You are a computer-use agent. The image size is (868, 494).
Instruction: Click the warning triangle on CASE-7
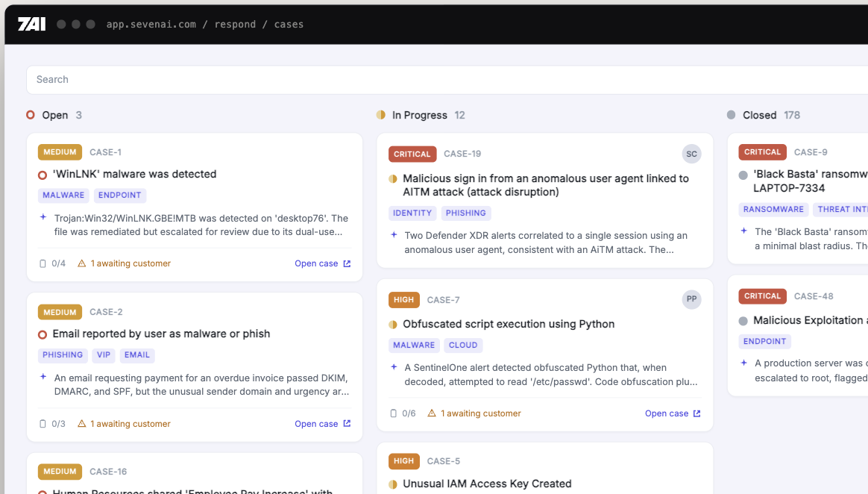[432, 413]
